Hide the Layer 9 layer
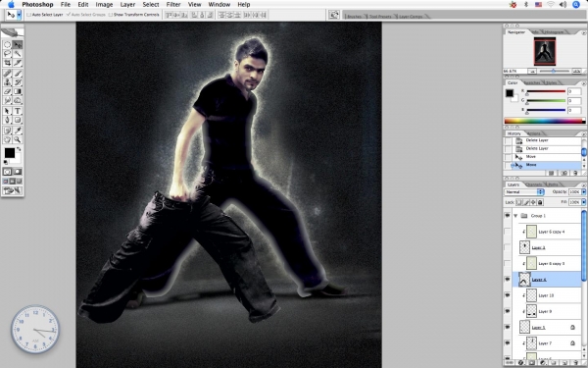Image resolution: width=588 pixels, height=368 pixels. 507,311
